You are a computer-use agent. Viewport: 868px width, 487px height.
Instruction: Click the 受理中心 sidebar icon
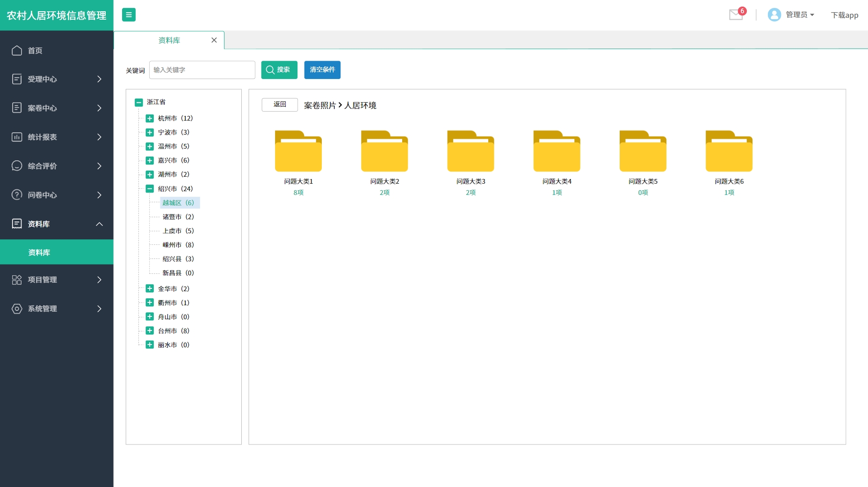pyautogui.click(x=17, y=79)
